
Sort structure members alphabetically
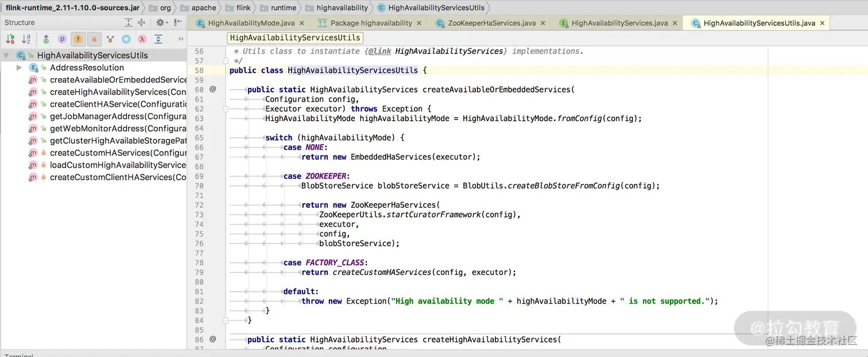coord(26,39)
